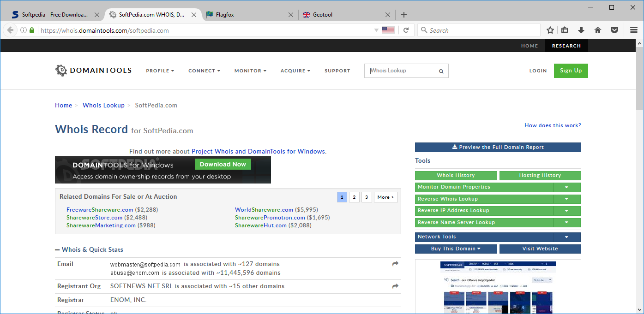644x314 pixels.
Task: Open the downloads arrow icon
Action: pos(581,30)
